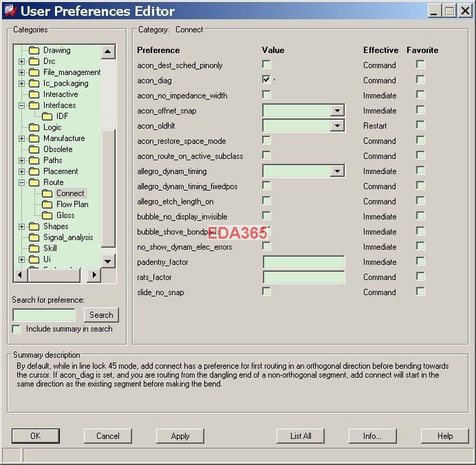Tick acon_restore_space_mode value checkbox
Screen dimensions: 476x465
[266, 140]
